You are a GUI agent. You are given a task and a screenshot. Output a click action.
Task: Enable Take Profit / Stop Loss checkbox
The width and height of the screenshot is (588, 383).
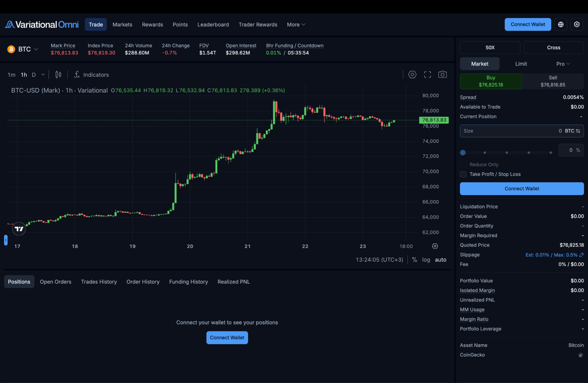(463, 174)
